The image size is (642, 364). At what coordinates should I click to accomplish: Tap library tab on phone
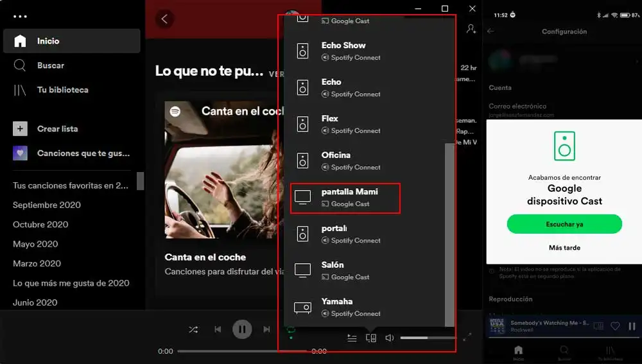pos(610,352)
